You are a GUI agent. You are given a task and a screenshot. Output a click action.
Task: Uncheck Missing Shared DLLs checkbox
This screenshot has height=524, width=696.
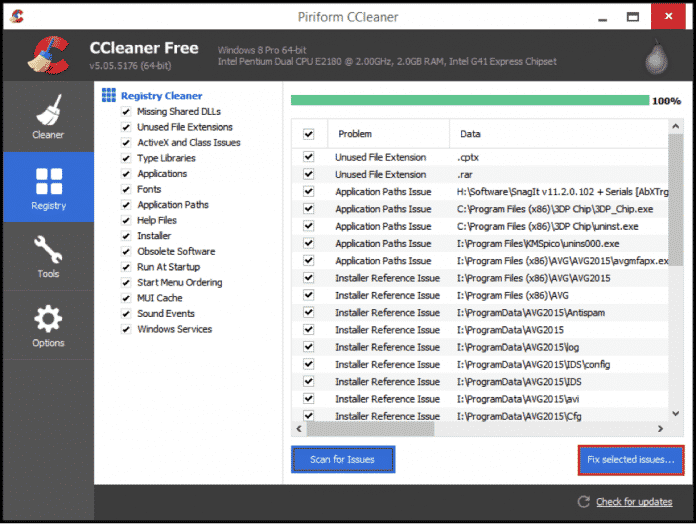126,112
